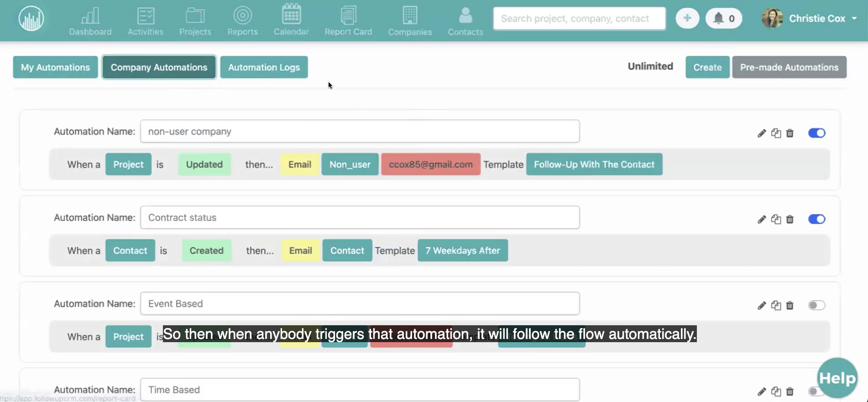Click the yellow Email tag in non-user company rule

coord(300,164)
